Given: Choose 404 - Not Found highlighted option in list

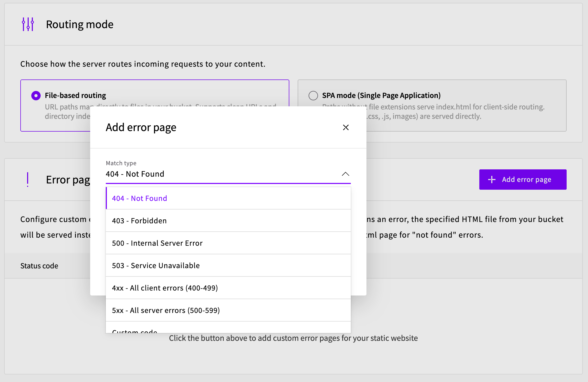Looking at the screenshot, I should coord(228,198).
